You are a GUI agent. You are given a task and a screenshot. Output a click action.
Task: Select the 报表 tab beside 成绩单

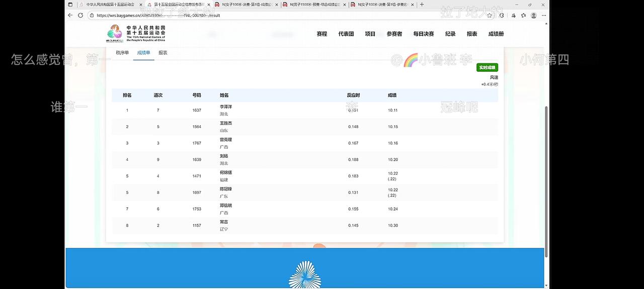click(x=163, y=53)
